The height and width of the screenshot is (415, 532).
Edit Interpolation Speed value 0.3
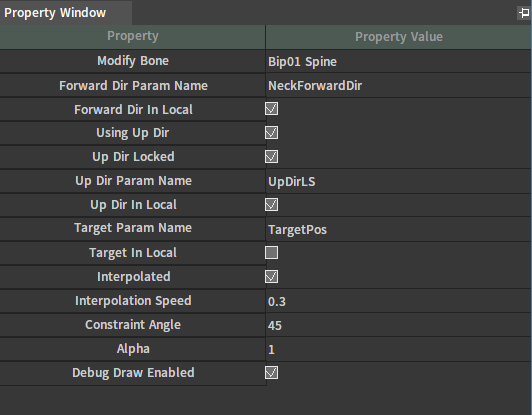[x=399, y=301]
